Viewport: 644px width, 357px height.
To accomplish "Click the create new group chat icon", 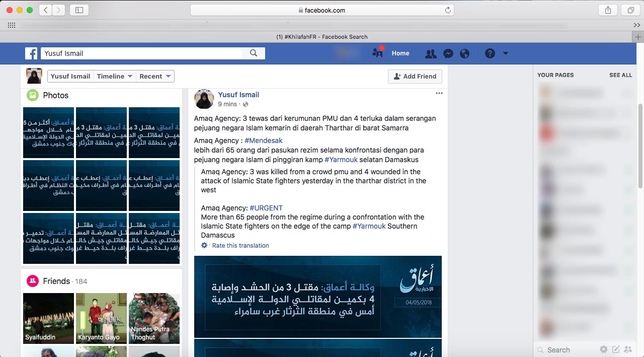I will click(x=628, y=349).
